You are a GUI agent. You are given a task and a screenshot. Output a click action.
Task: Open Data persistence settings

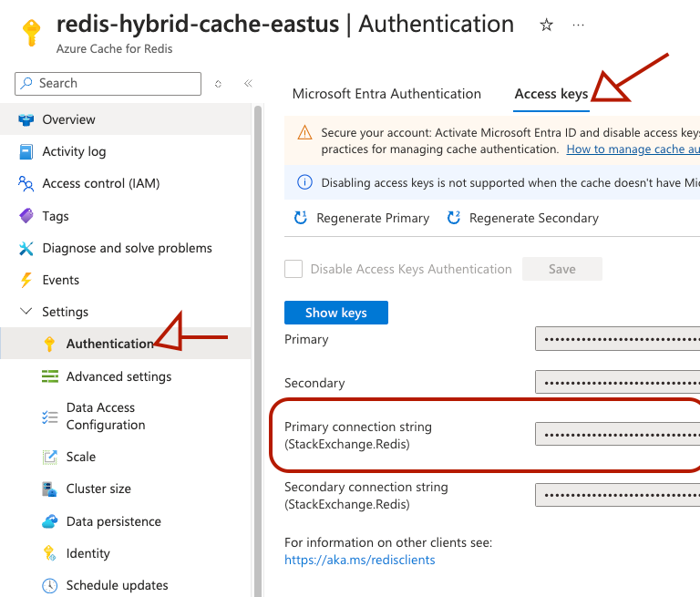(x=126, y=521)
